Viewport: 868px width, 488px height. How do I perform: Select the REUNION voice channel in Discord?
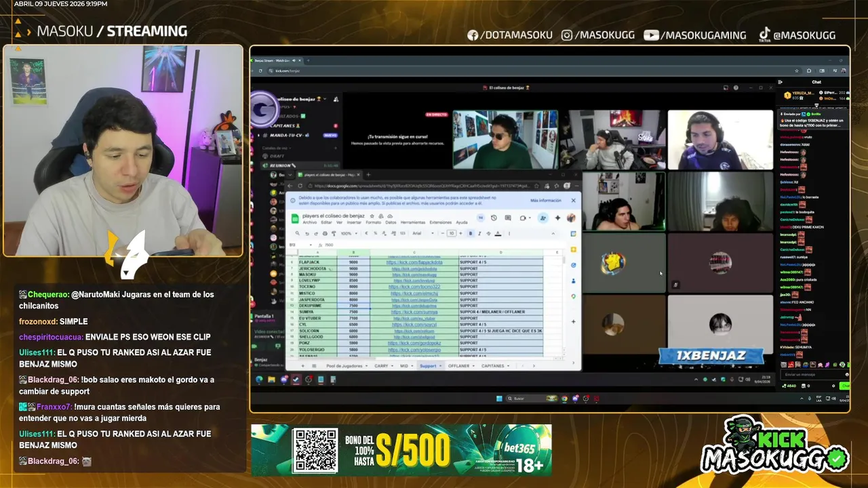coord(300,165)
